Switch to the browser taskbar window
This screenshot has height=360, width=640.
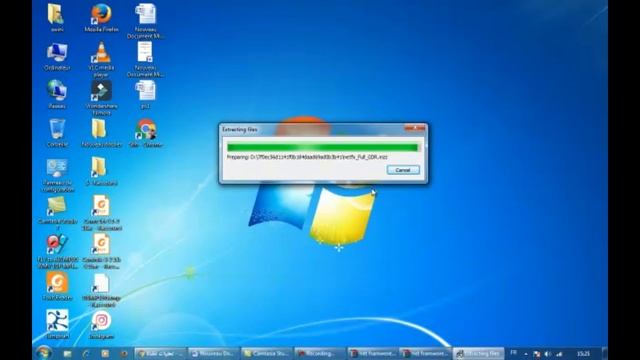click(160, 353)
